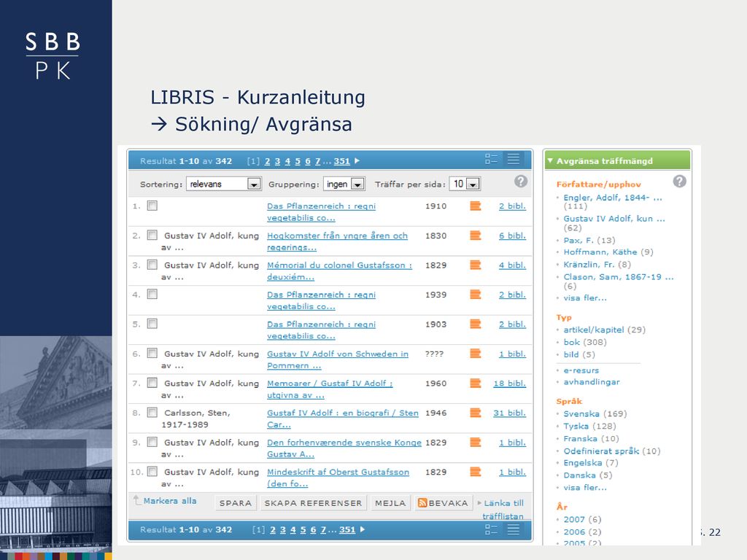Tick checkbox for Mindeskrift af Oberst Gustafsson

152,472
